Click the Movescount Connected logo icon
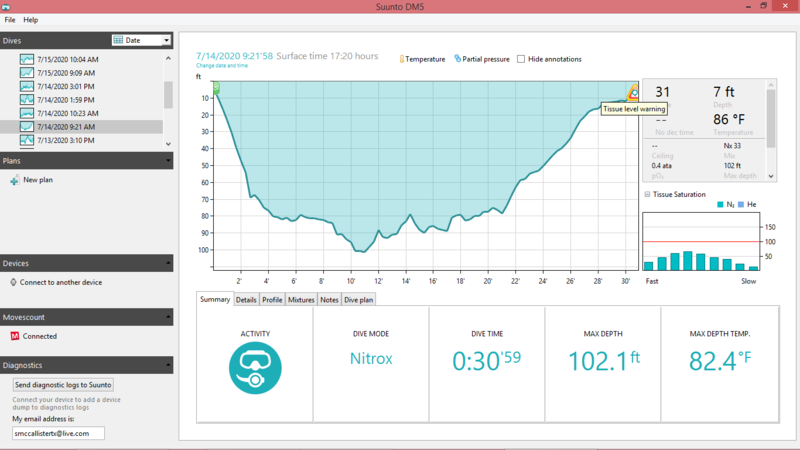Image resolution: width=800 pixels, height=450 pixels. (x=14, y=336)
